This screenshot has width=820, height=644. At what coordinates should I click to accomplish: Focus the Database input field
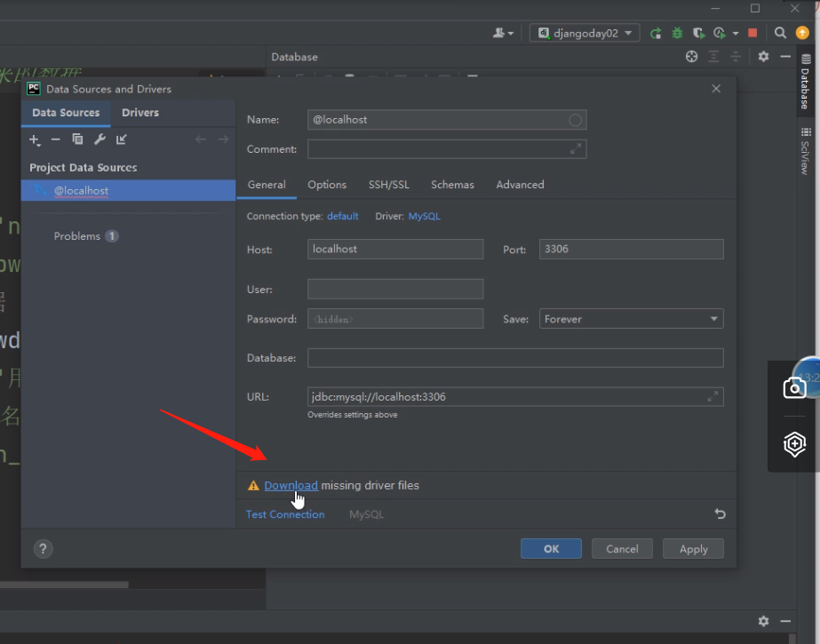coord(515,358)
